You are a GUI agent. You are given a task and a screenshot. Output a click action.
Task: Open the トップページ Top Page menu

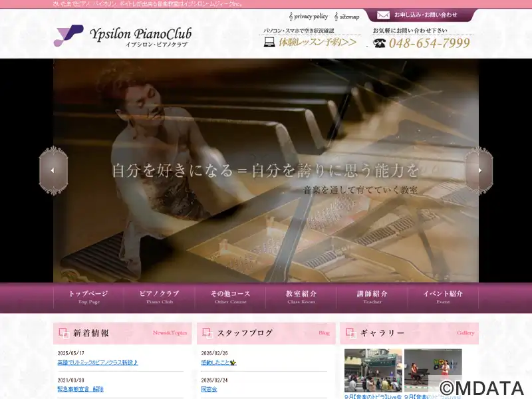(x=88, y=297)
